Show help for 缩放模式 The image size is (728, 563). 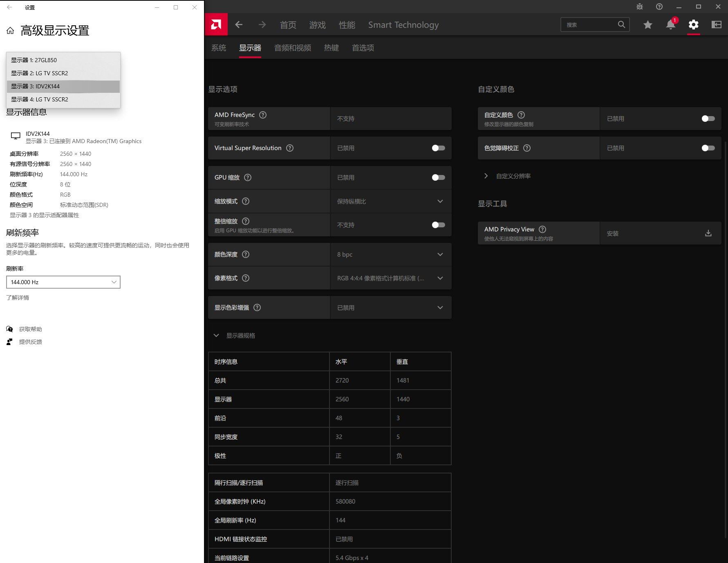(x=246, y=201)
